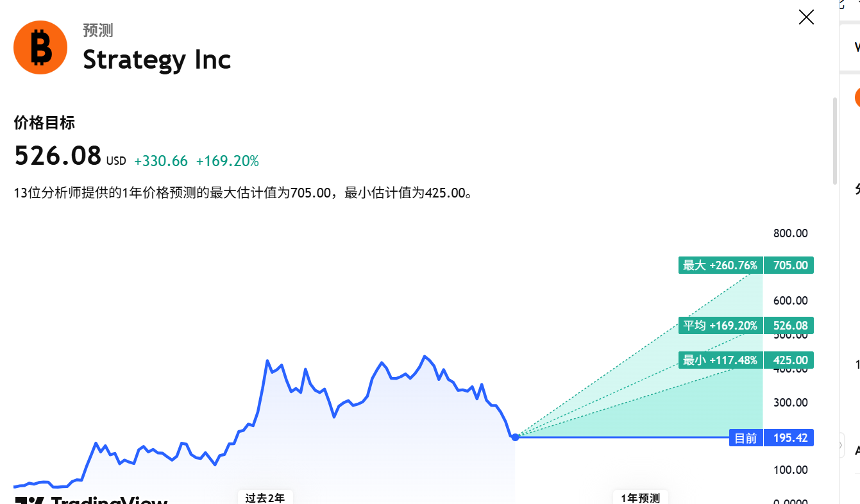Click the green 526.08 average price tag
The width and height of the screenshot is (860, 504).
point(789,326)
